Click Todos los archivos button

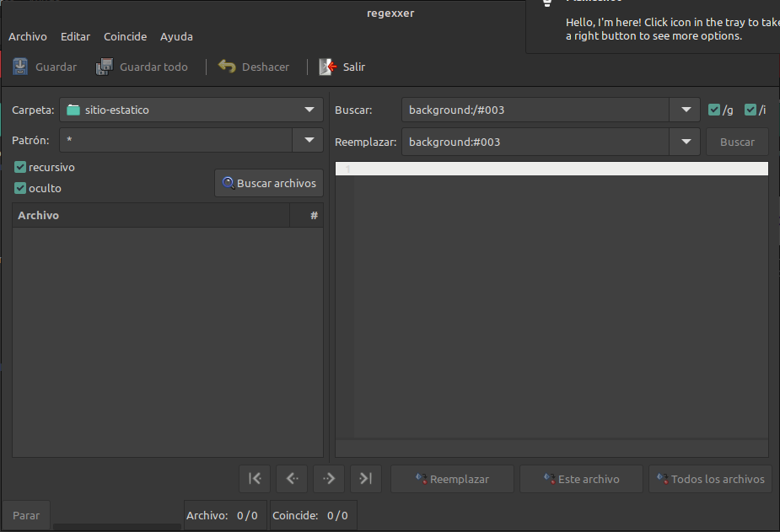[710, 479]
